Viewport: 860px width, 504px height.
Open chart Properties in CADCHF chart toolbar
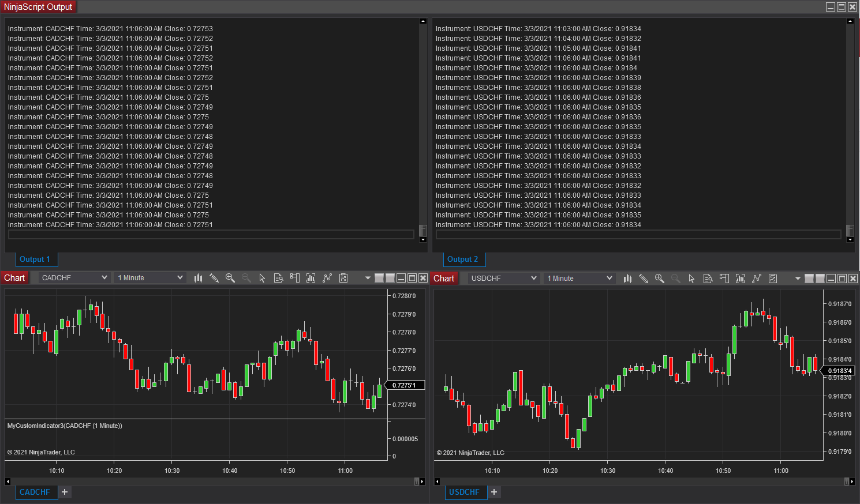pyautogui.click(x=343, y=278)
